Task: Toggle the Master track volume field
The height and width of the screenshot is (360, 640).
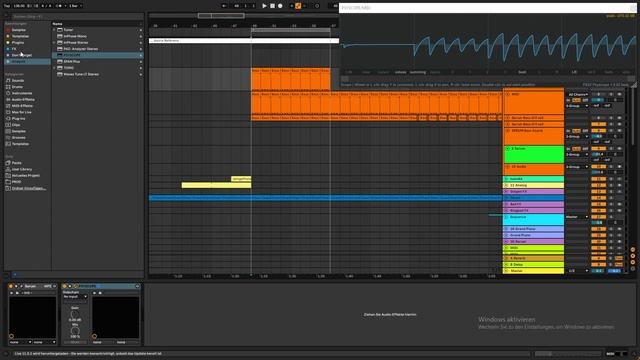Action: [x=598, y=271]
